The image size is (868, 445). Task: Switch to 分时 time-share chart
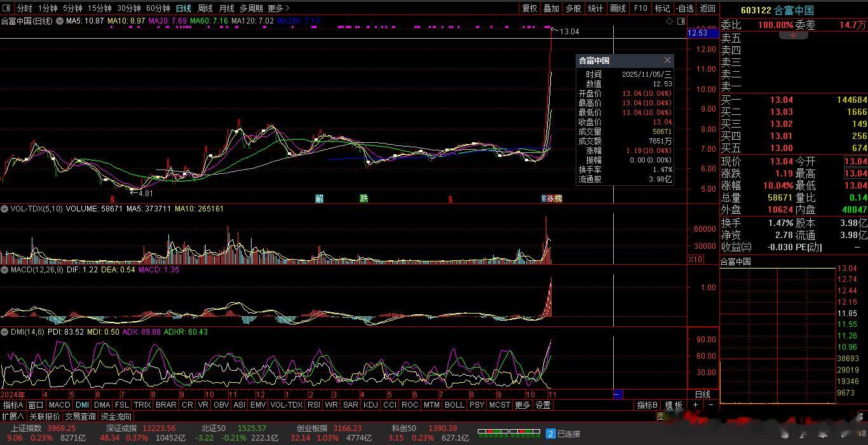click(24, 8)
